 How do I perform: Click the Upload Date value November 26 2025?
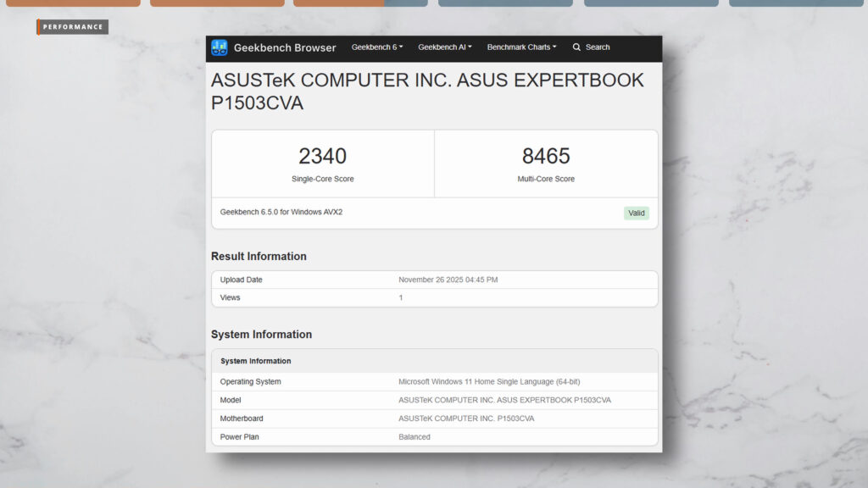[x=460, y=280]
